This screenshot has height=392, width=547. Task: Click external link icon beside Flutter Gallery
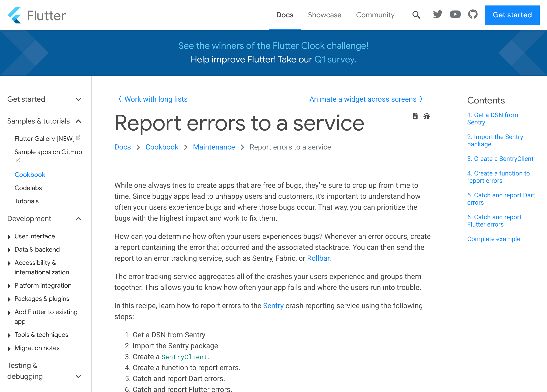point(78,138)
